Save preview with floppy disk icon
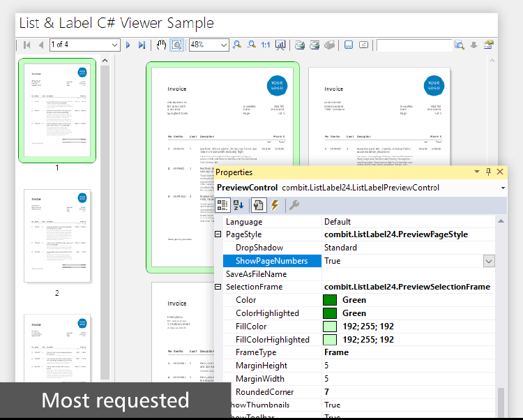This screenshot has width=523, height=420. (349, 45)
